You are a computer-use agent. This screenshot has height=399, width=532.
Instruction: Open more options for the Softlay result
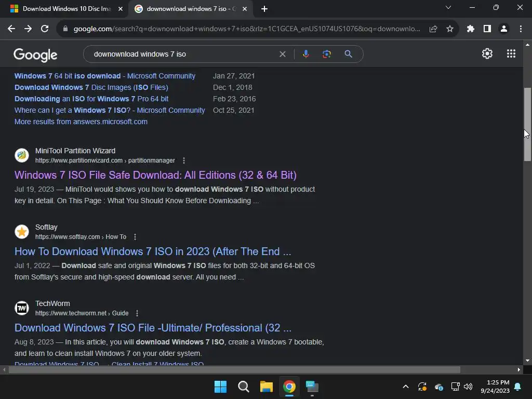[135, 237]
